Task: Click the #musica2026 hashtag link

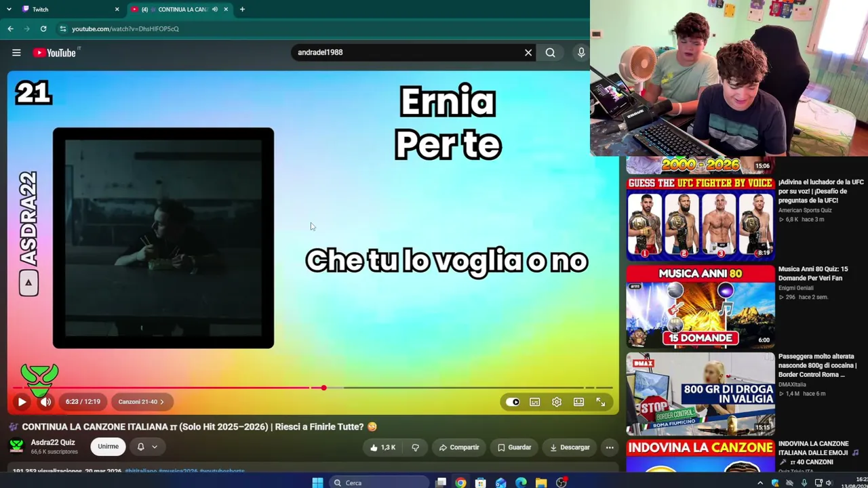Action: 178,471
